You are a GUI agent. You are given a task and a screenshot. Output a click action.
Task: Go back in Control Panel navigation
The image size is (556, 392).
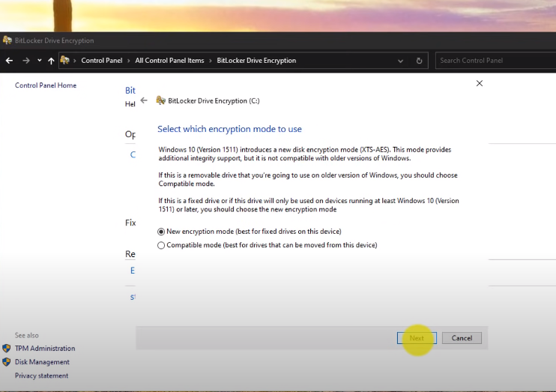pos(9,61)
